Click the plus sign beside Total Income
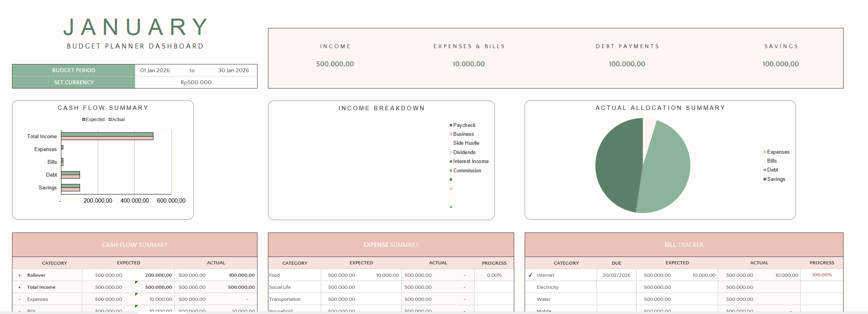The width and height of the screenshot is (868, 314). [19, 288]
